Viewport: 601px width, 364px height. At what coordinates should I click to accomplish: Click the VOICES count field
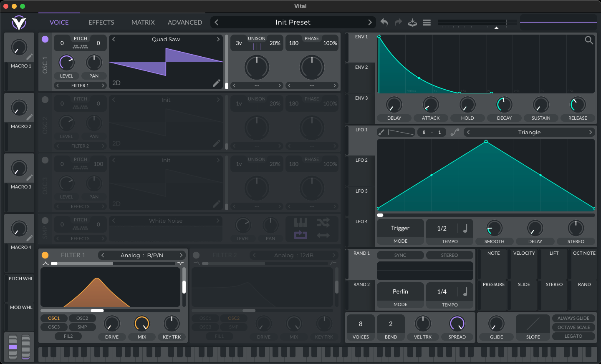pyautogui.click(x=361, y=324)
